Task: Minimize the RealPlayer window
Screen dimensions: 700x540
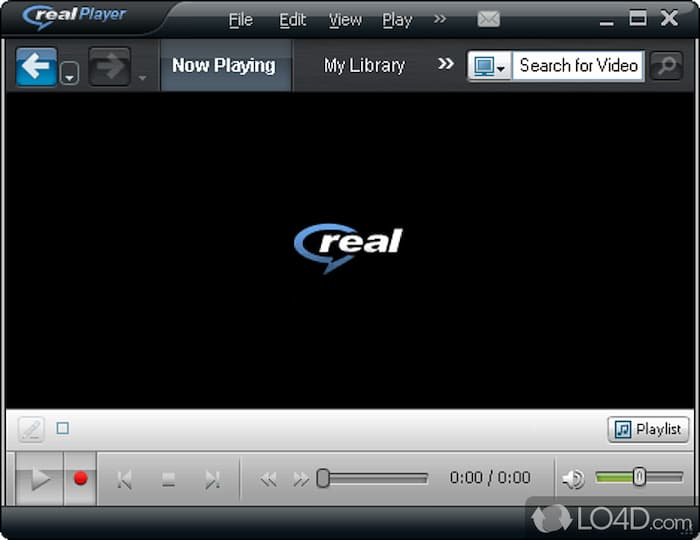Action: point(606,22)
